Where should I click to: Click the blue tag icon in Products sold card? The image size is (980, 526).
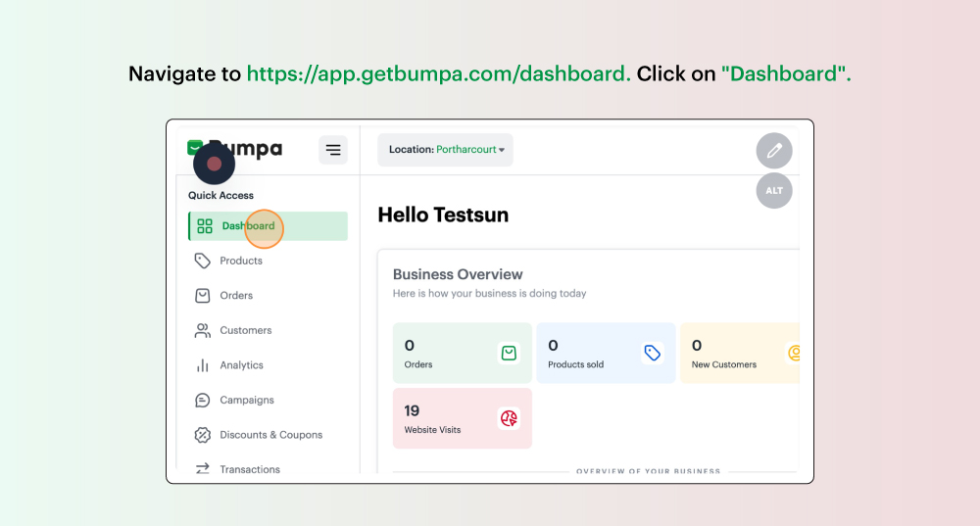click(x=653, y=354)
